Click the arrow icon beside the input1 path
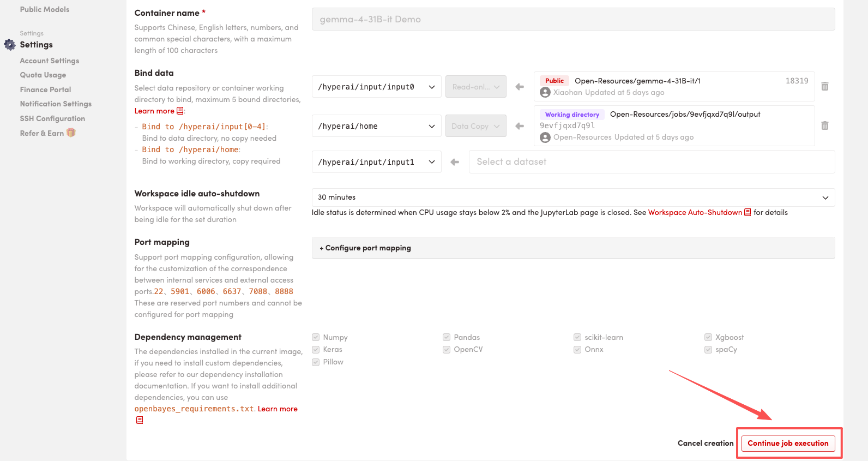Viewport: 868px width, 461px height. (x=455, y=162)
